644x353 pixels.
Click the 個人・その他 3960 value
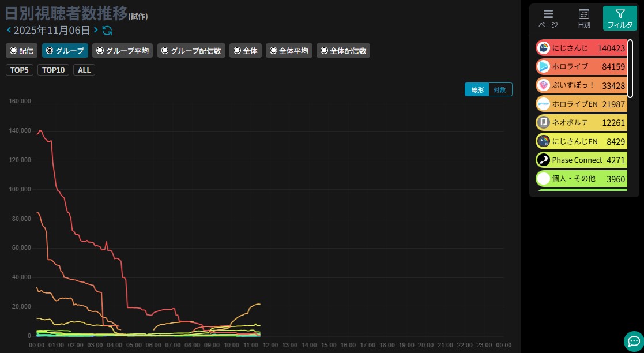616,179
